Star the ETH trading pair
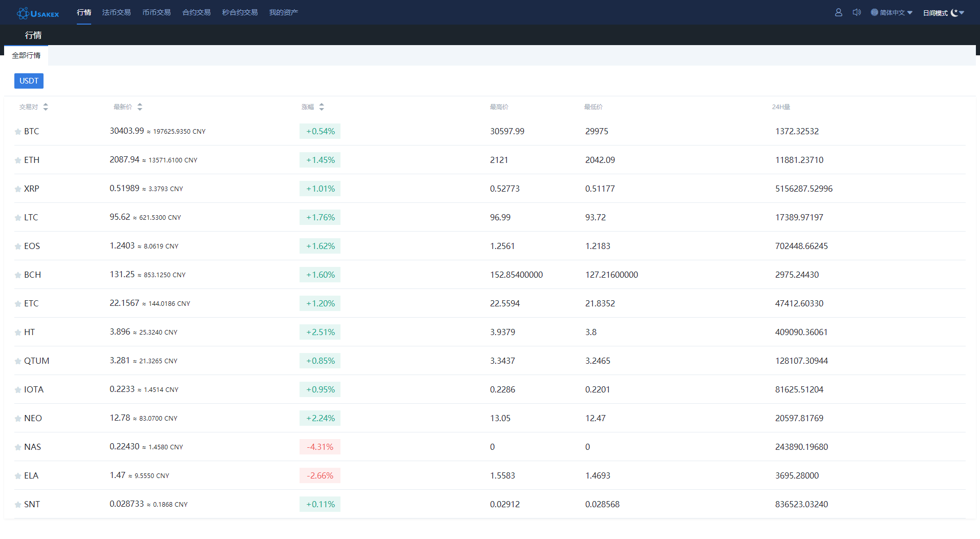The image size is (980, 539). click(x=18, y=160)
